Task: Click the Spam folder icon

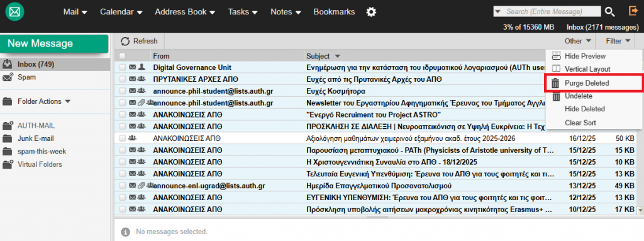Action: click(7, 77)
